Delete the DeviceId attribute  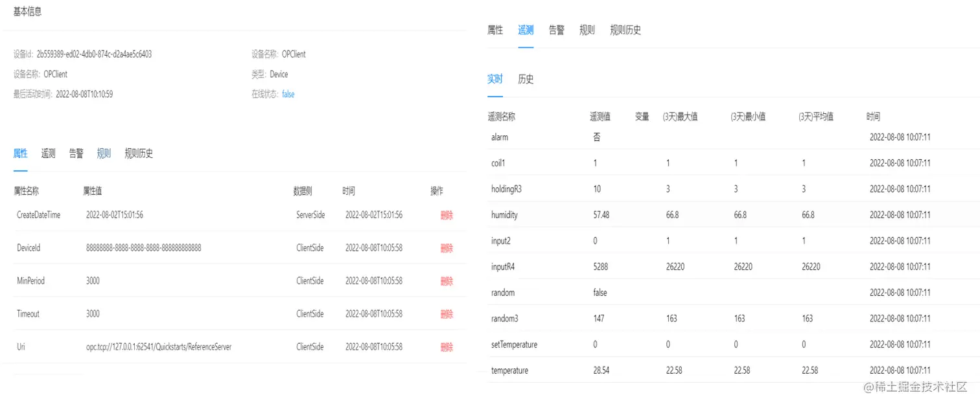click(447, 248)
